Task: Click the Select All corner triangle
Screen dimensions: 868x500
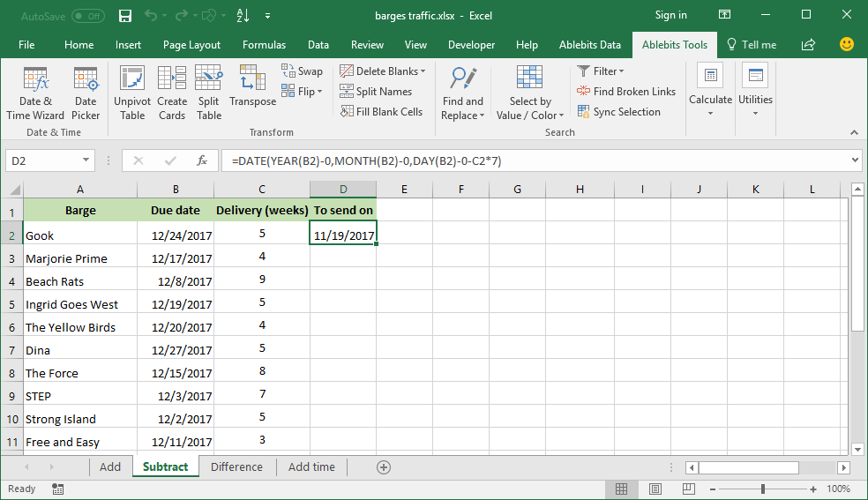Action: point(14,190)
